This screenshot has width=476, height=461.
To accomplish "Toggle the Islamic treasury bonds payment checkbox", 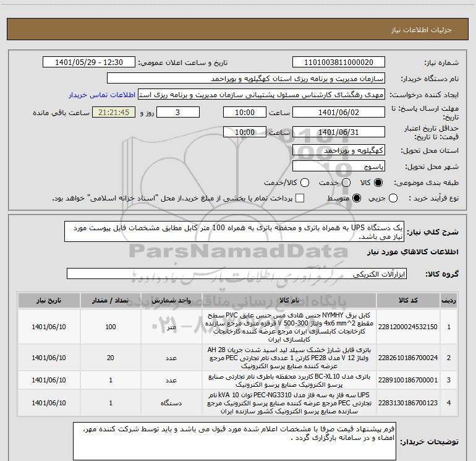I will click(300, 198).
